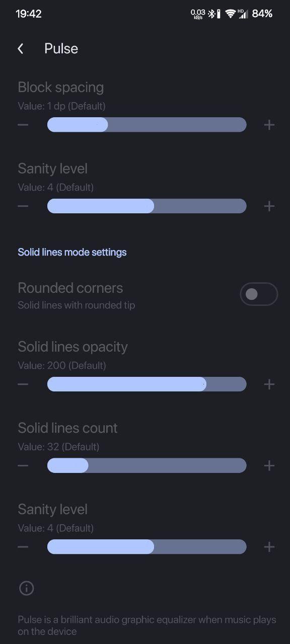Click the Solid lines opacity slider

pyautogui.click(x=147, y=384)
